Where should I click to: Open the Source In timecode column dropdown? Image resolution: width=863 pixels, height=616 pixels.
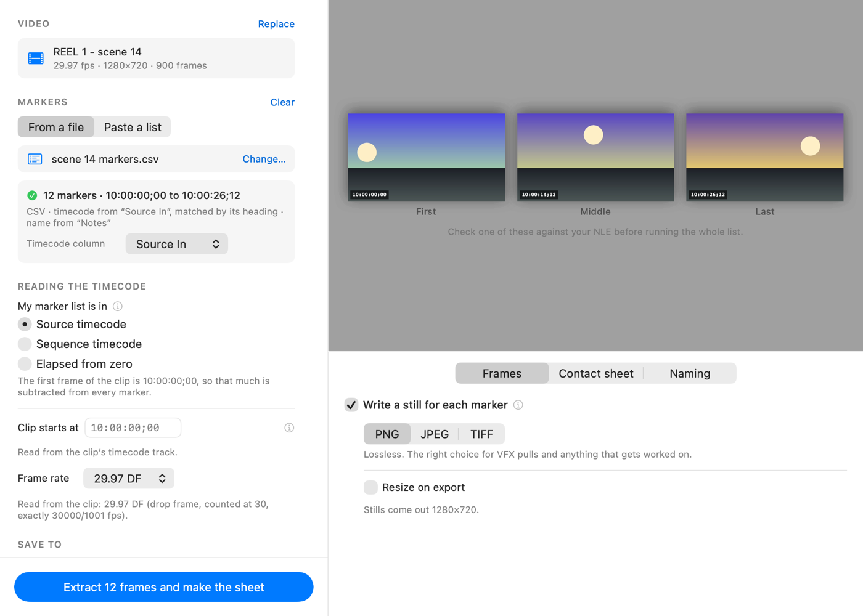pyautogui.click(x=177, y=244)
